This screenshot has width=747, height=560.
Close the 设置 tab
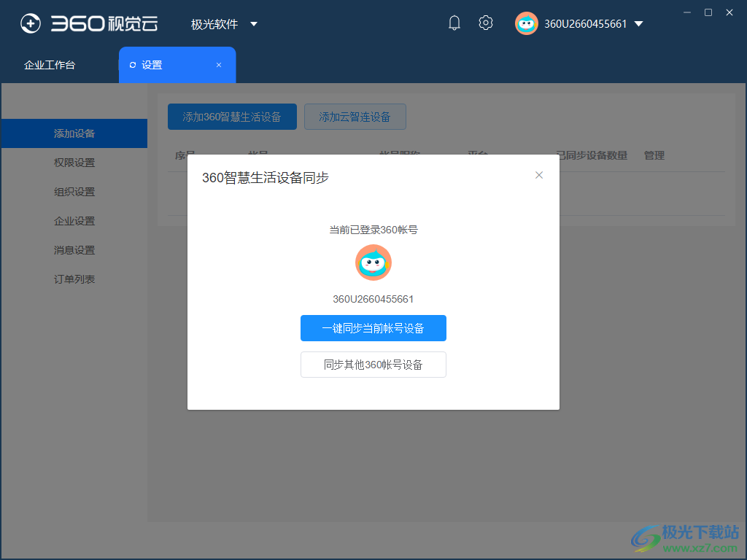(219, 65)
